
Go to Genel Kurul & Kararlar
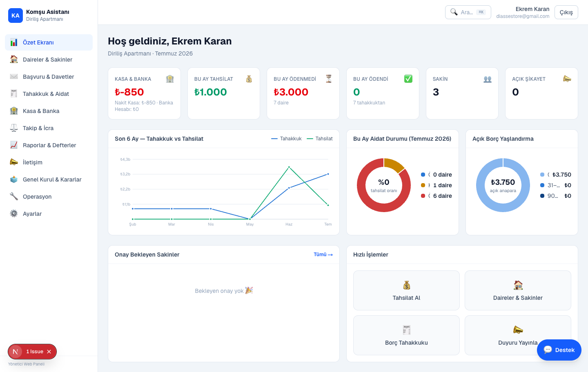pyautogui.click(x=49, y=179)
